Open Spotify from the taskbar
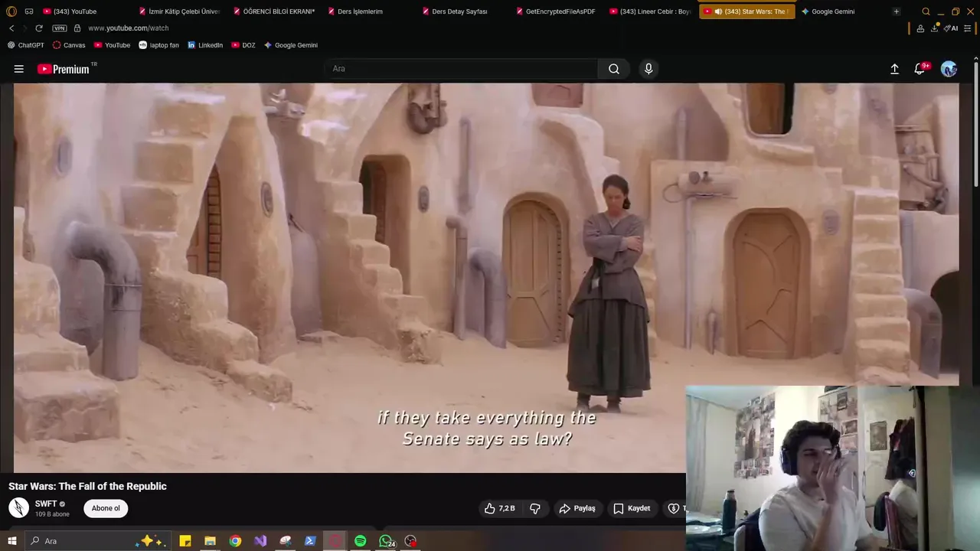Screen dimensions: 980x551 click(x=361, y=541)
